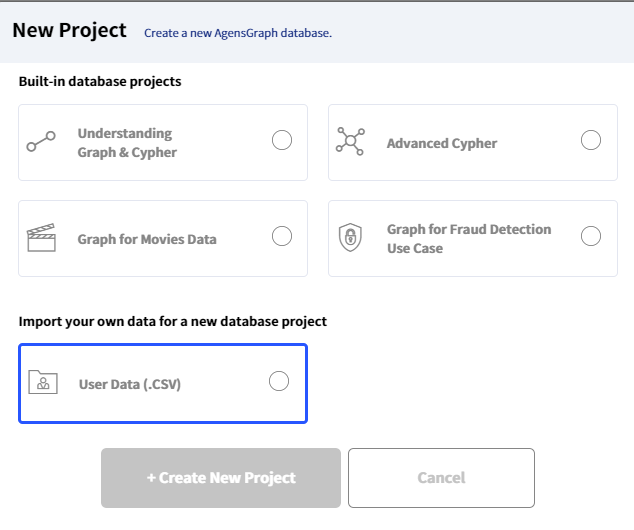Select the Understanding Graph & Cypher radio button
This screenshot has width=634, height=530.
click(x=282, y=140)
